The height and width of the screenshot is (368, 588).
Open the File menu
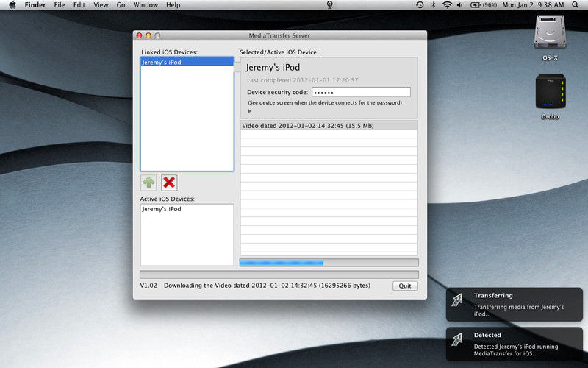(60, 5)
